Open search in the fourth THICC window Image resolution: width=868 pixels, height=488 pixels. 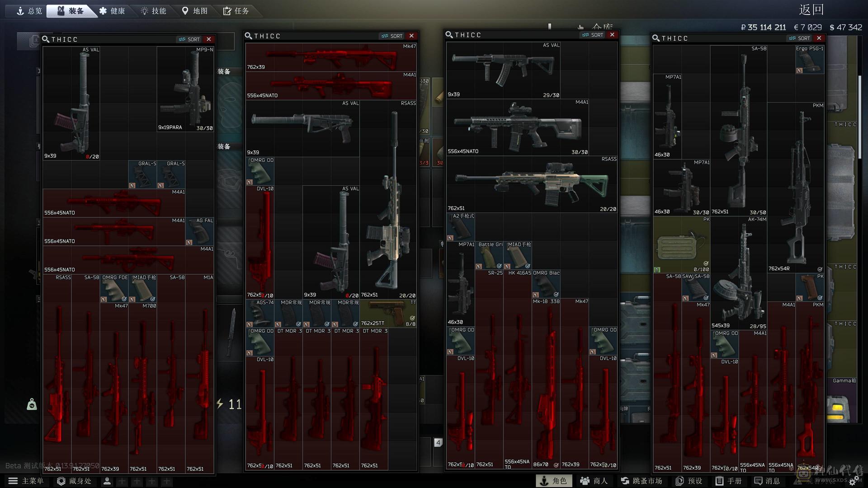tap(656, 38)
